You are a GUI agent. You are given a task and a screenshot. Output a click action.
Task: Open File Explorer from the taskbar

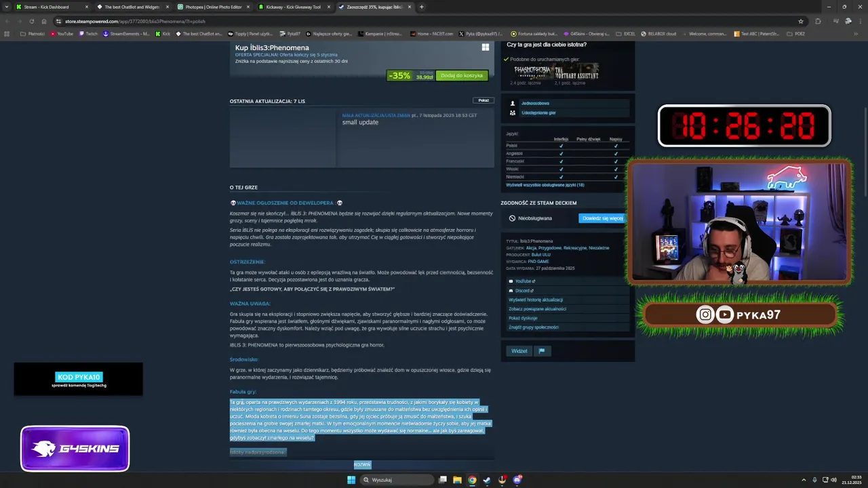457,480
